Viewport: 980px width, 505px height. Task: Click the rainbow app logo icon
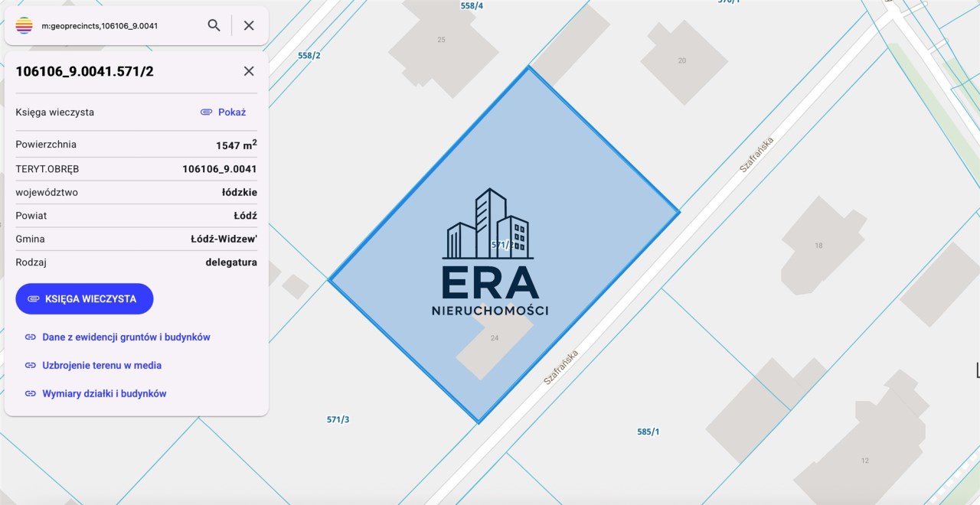coord(24,25)
